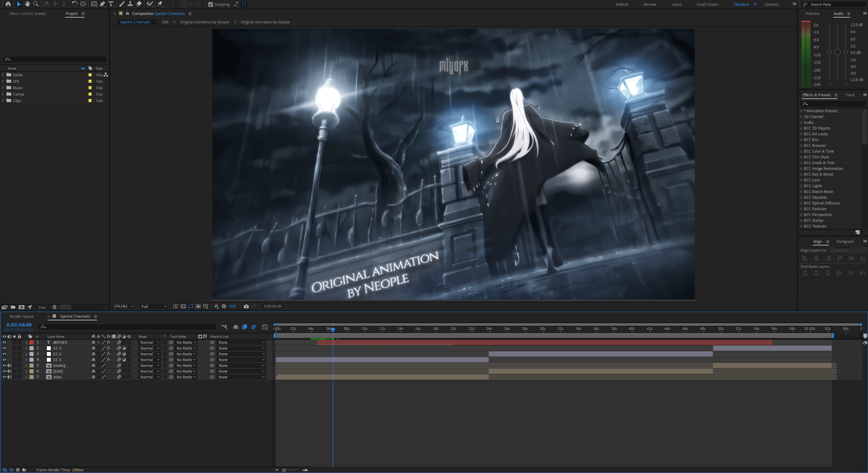Open blending Mode dropdown for CC 3 layer
Viewport: 868px width, 473px height.
149,348
